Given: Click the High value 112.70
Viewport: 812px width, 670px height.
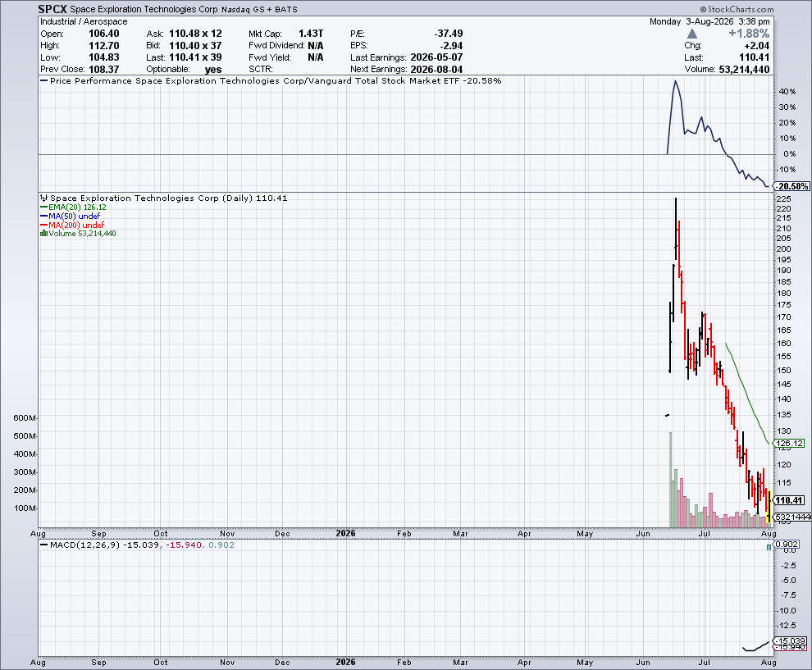Looking at the screenshot, I should [103, 46].
